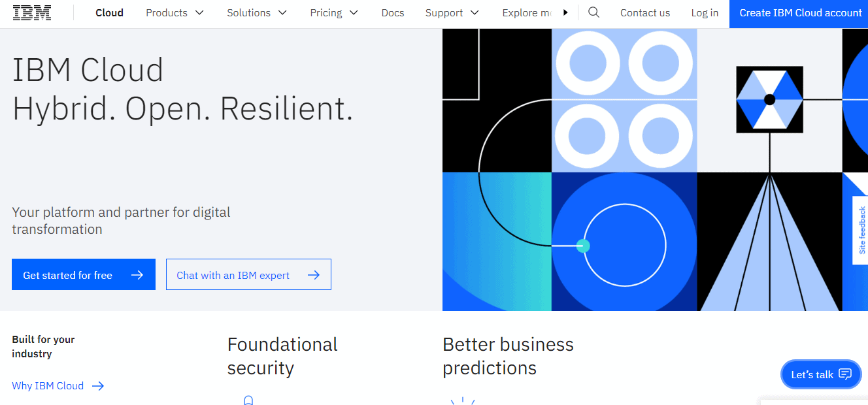This screenshot has width=868, height=405.
Task: Expand the Support dropdown menu
Action: tap(452, 13)
